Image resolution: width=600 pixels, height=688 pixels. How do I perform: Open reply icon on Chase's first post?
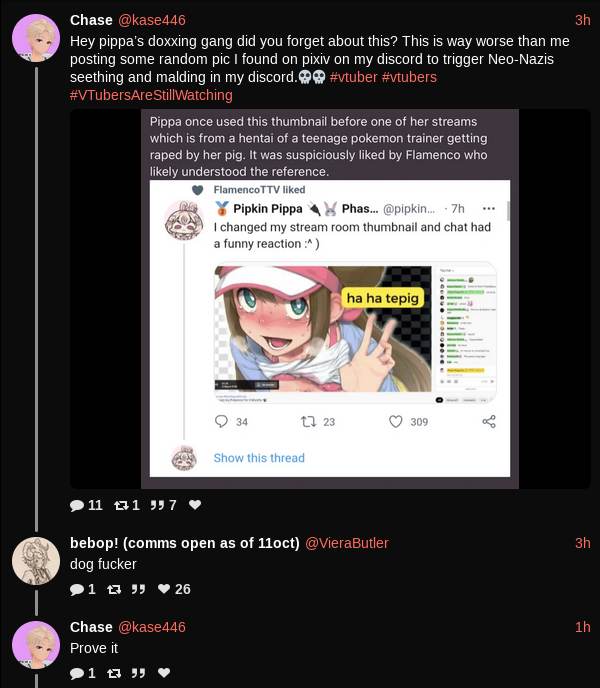(77, 505)
